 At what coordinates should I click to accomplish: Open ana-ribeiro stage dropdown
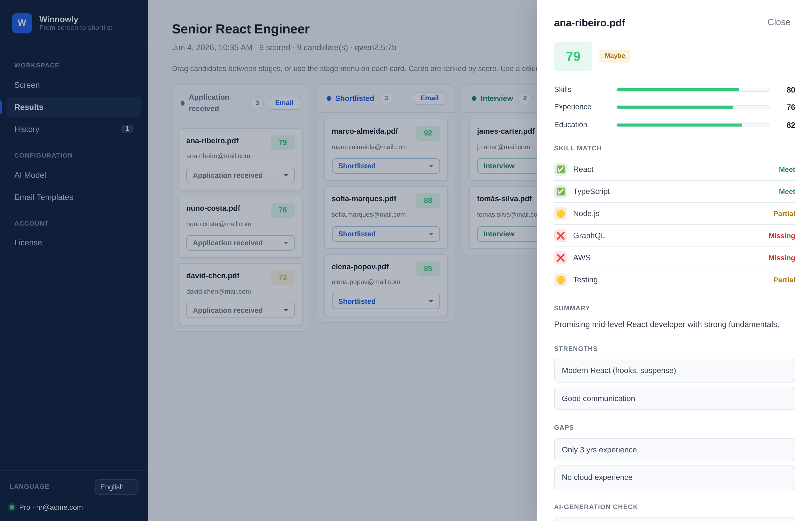tap(240, 175)
